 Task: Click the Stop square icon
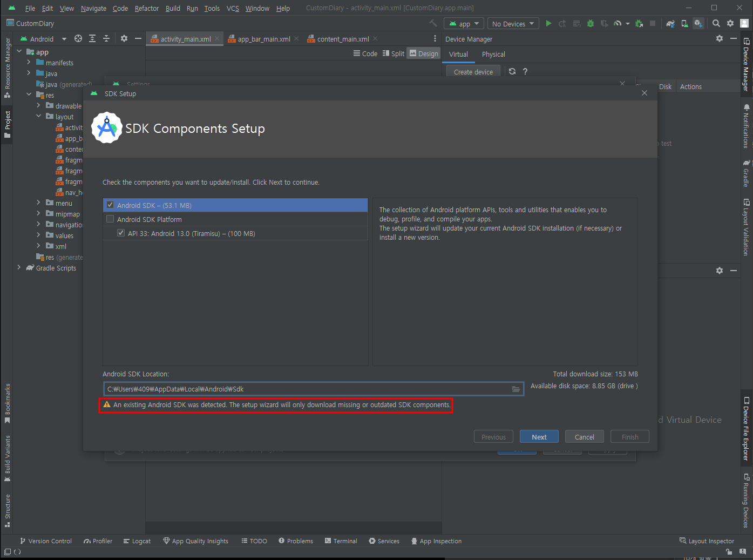click(653, 23)
